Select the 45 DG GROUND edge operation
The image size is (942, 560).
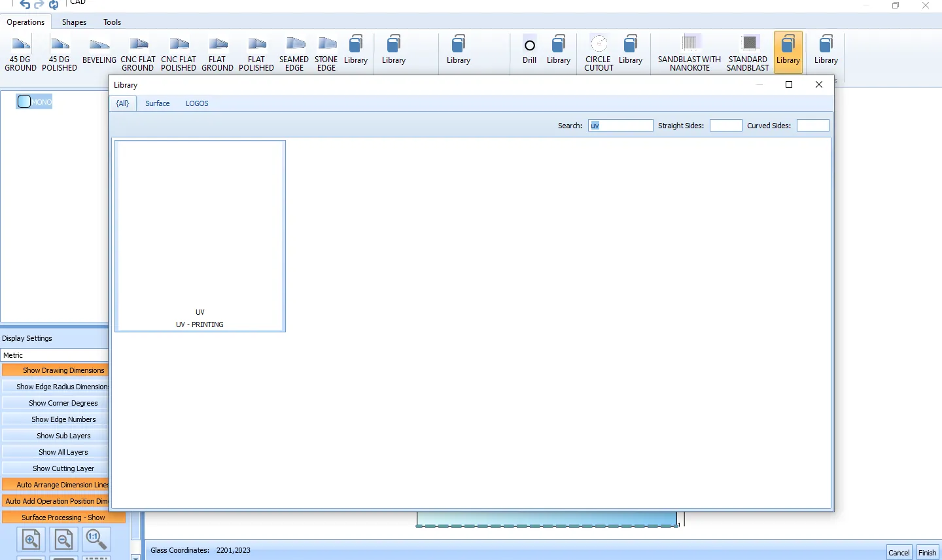coord(21,54)
